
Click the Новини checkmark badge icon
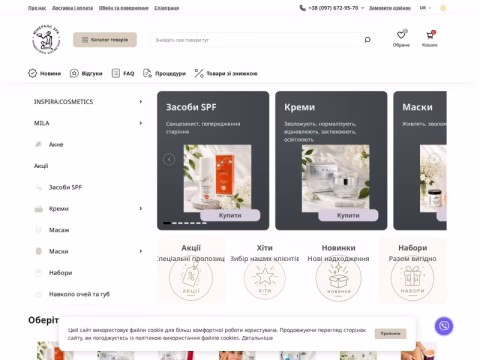[x=32, y=73]
